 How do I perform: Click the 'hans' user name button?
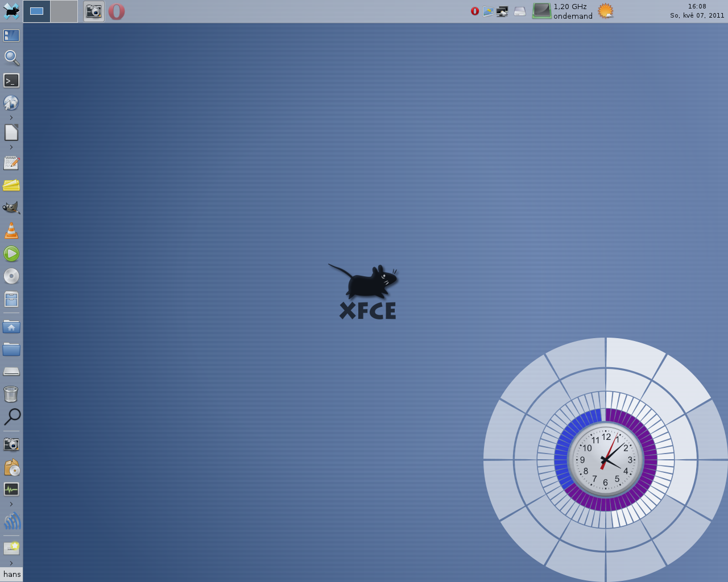tap(11, 575)
